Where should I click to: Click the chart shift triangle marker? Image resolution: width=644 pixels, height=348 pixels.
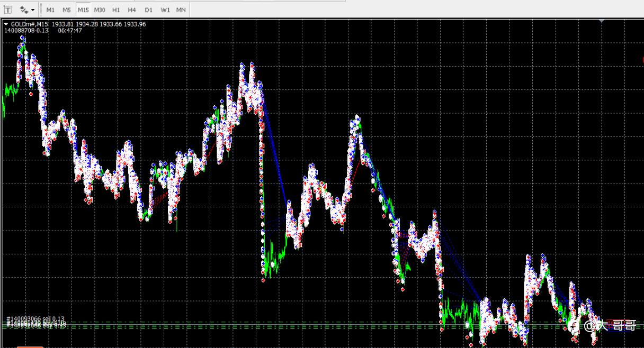point(602,21)
